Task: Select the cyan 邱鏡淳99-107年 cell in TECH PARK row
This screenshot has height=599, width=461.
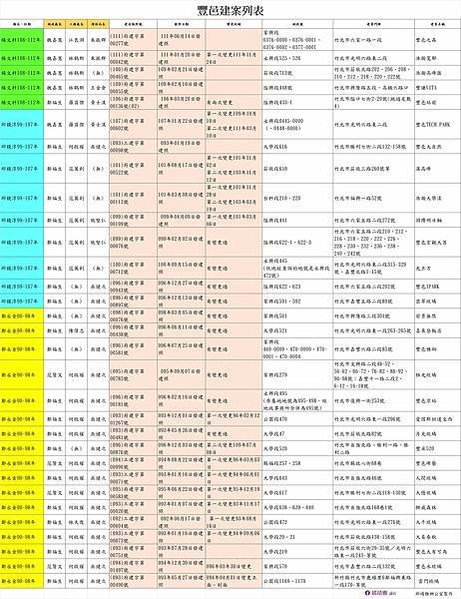Action: pos(22,125)
